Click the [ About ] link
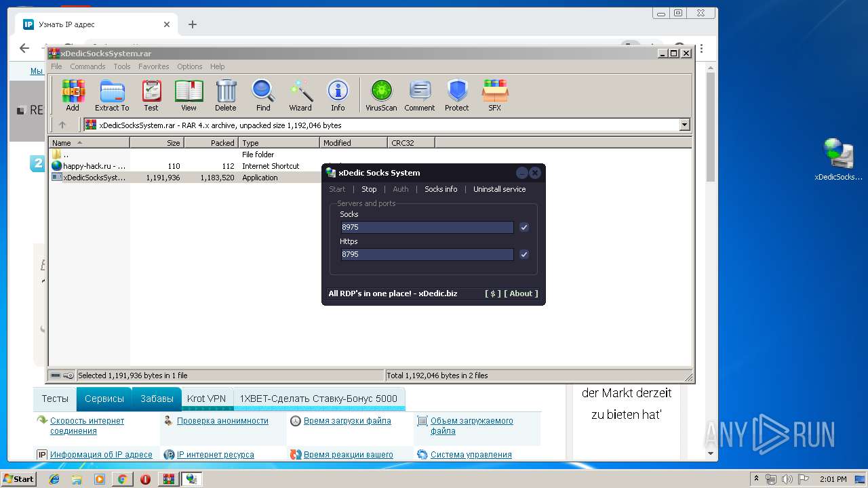Image resolution: width=868 pixels, height=488 pixels. 521,293
